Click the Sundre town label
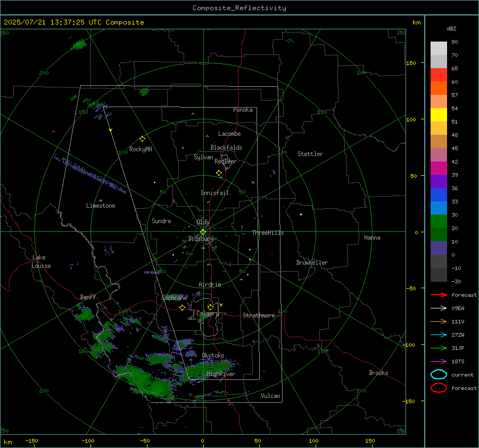The height and width of the screenshot is (448, 479). point(161,221)
